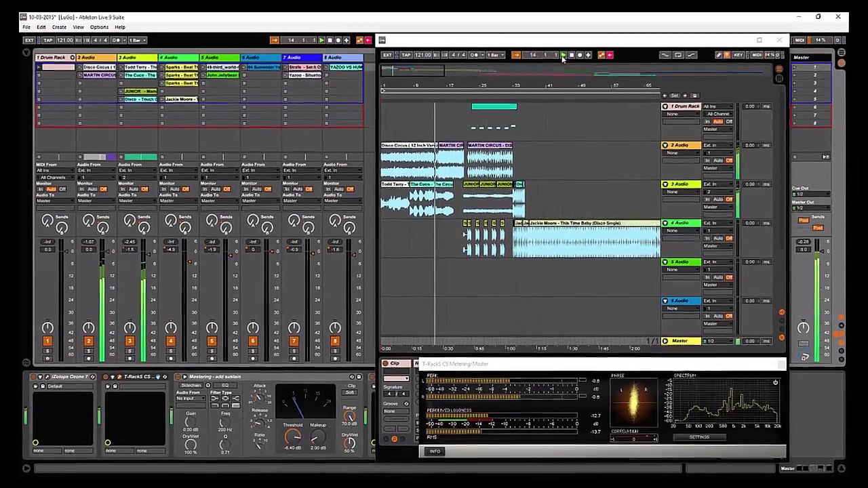Click the main window overdub plus button

coord(347,41)
